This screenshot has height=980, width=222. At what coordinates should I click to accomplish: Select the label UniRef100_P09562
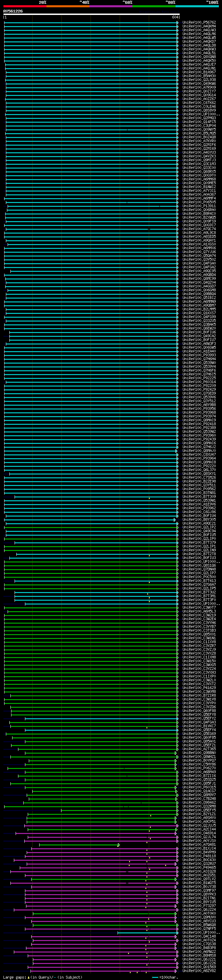[199, 489]
